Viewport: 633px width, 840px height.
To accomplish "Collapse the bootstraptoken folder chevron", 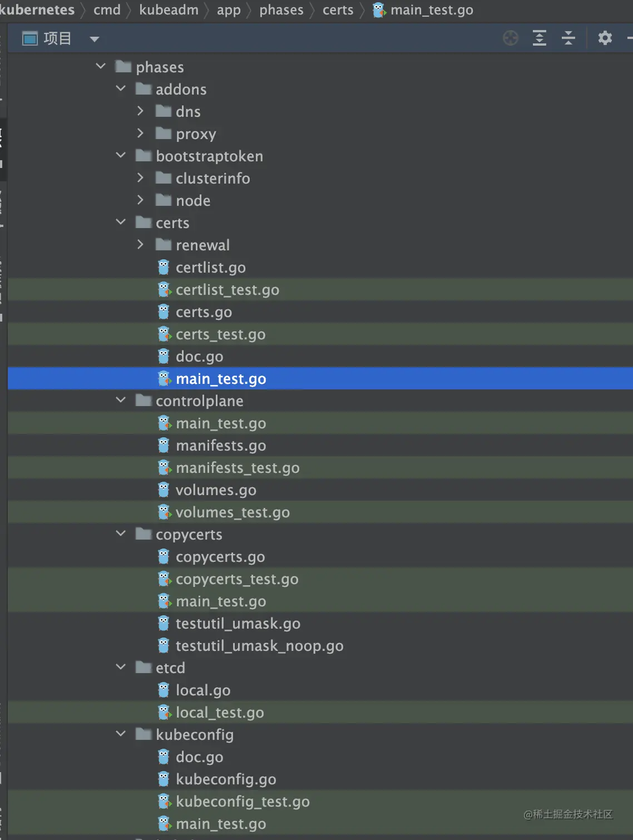I will point(121,155).
